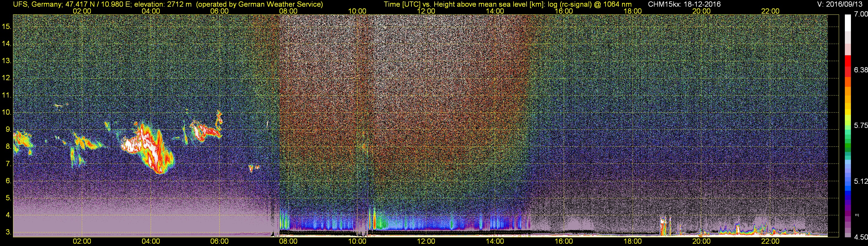Select the 16:00 label on the bottom time axis
This screenshot has width=868, height=246.
tap(564, 241)
